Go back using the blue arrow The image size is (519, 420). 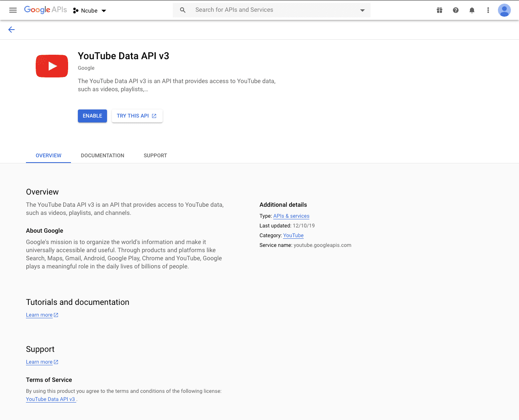[x=11, y=30]
